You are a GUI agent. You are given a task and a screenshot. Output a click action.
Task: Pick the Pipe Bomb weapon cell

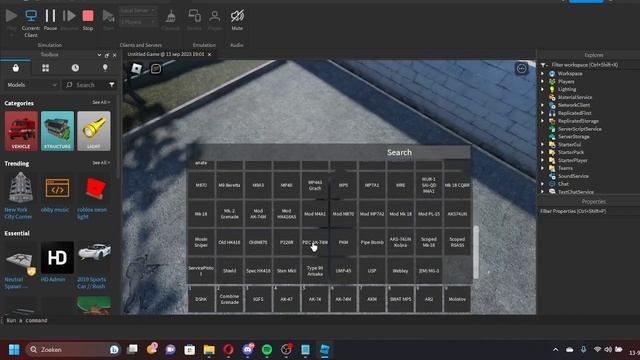(x=372, y=242)
